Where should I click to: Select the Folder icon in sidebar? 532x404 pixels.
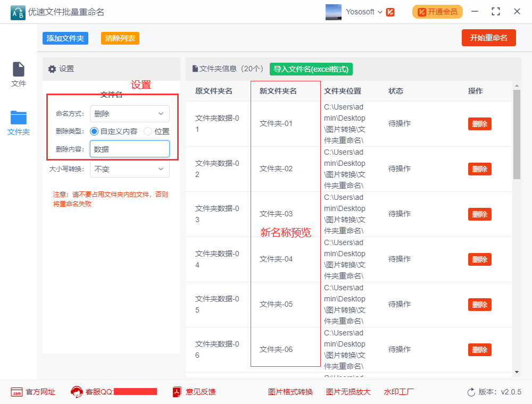coord(19,117)
